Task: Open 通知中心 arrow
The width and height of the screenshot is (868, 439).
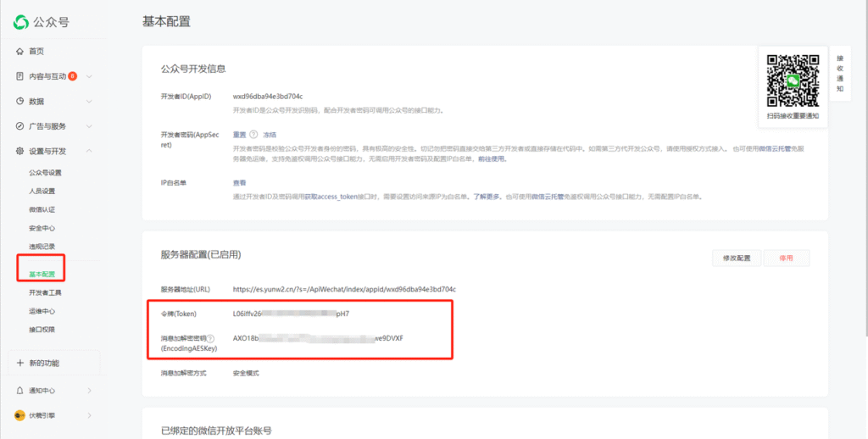Action: tap(90, 391)
